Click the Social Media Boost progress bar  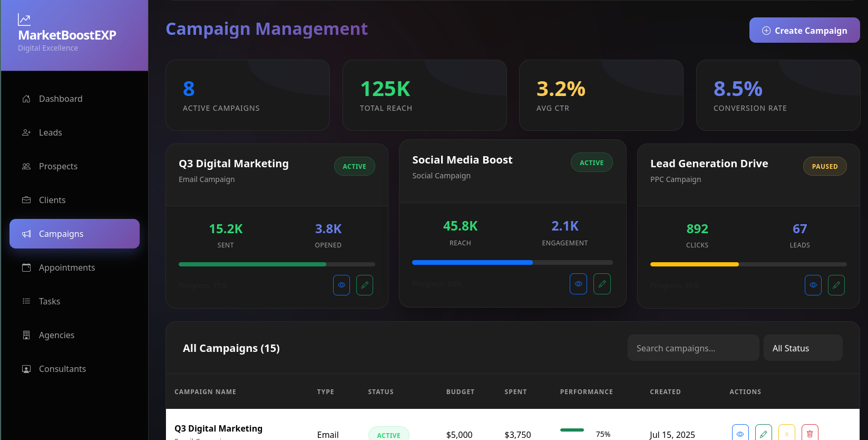(512, 262)
